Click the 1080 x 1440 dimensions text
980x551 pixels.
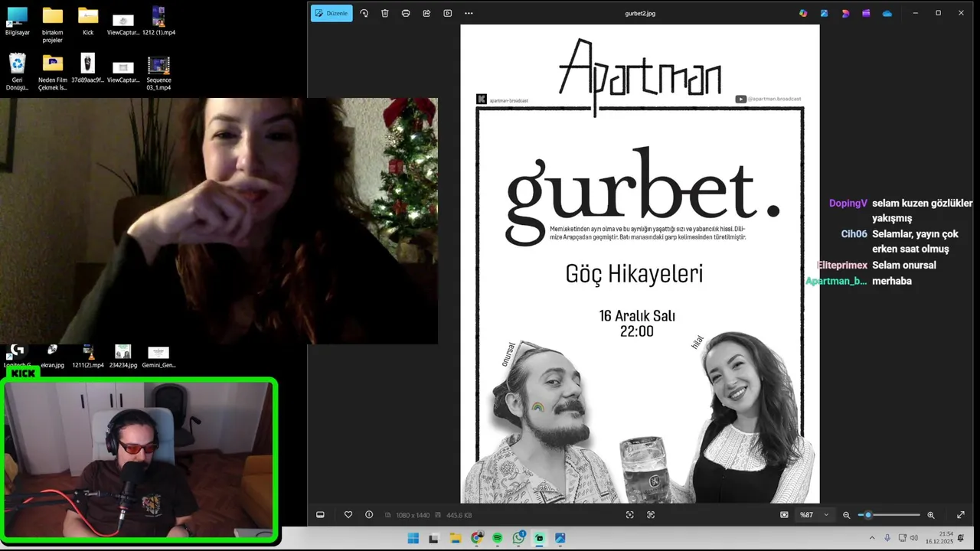(x=413, y=515)
